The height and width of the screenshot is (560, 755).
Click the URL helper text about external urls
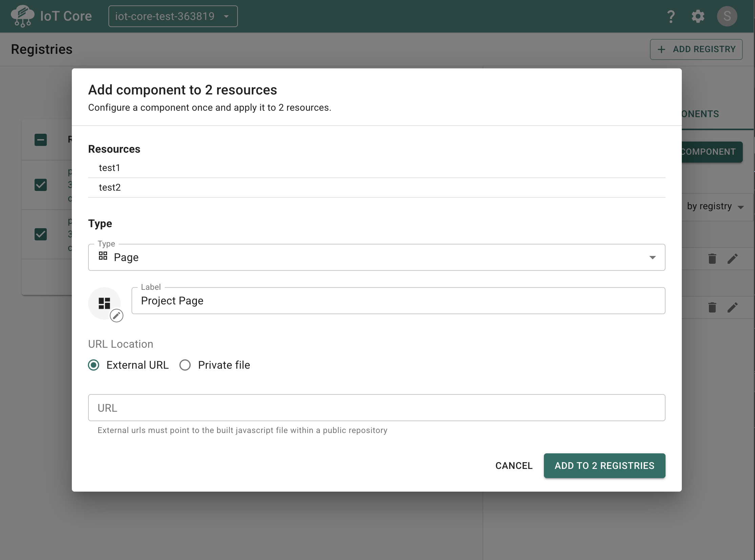[242, 430]
